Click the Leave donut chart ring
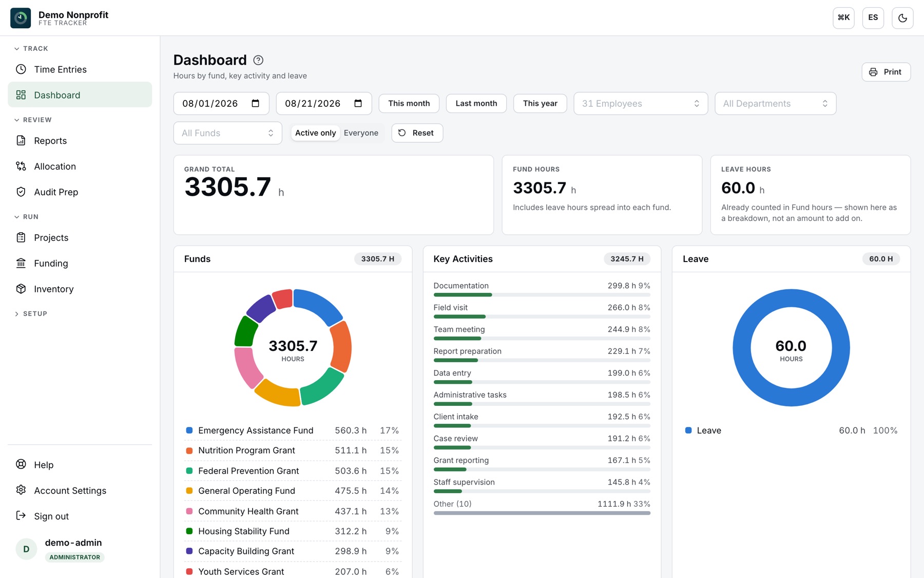 click(791, 298)
